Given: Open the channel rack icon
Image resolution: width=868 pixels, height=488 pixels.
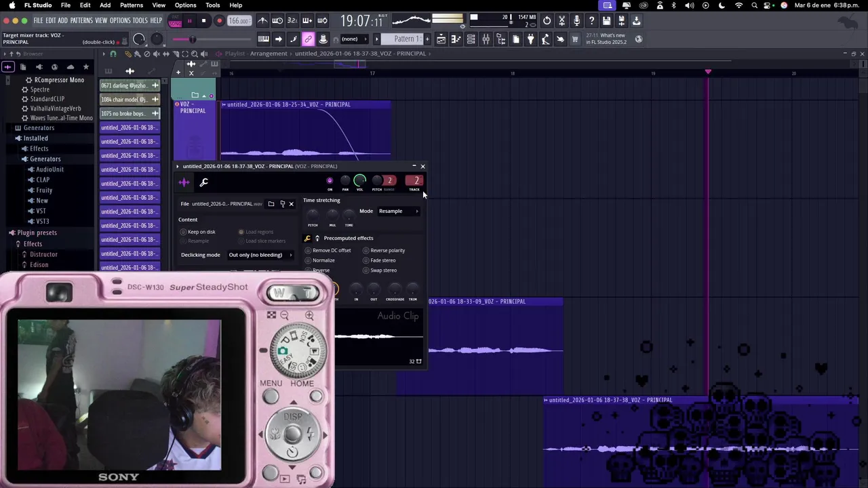Looking at the screenshot, I should (x=471, y=39).
